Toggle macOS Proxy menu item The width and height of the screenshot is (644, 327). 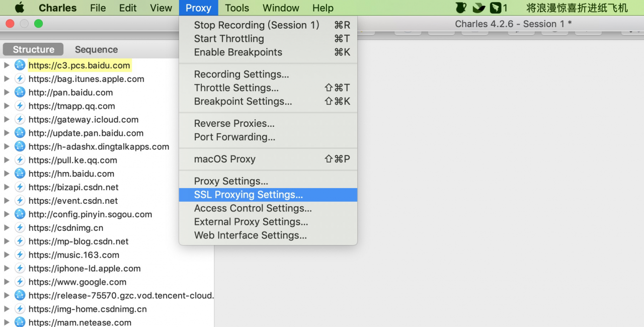point(268,159)
